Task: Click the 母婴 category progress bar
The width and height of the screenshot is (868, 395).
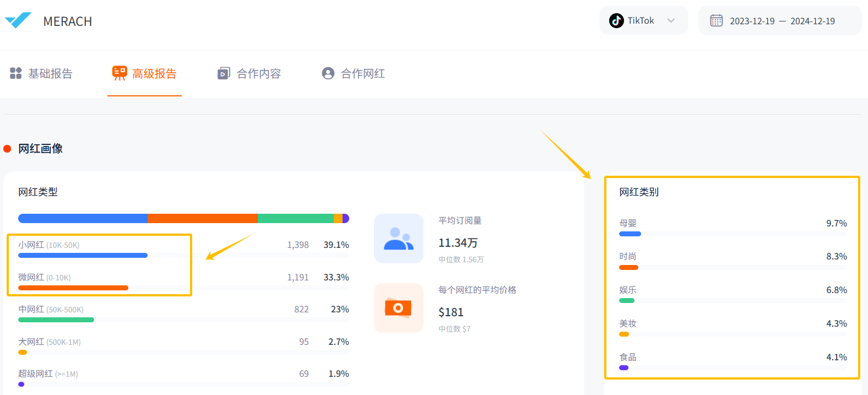Action: pyautogui.click(x=630, y=234)
